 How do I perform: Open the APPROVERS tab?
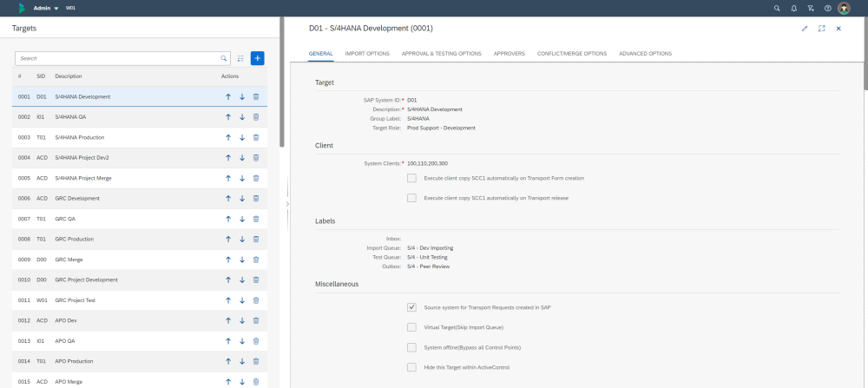510,54
